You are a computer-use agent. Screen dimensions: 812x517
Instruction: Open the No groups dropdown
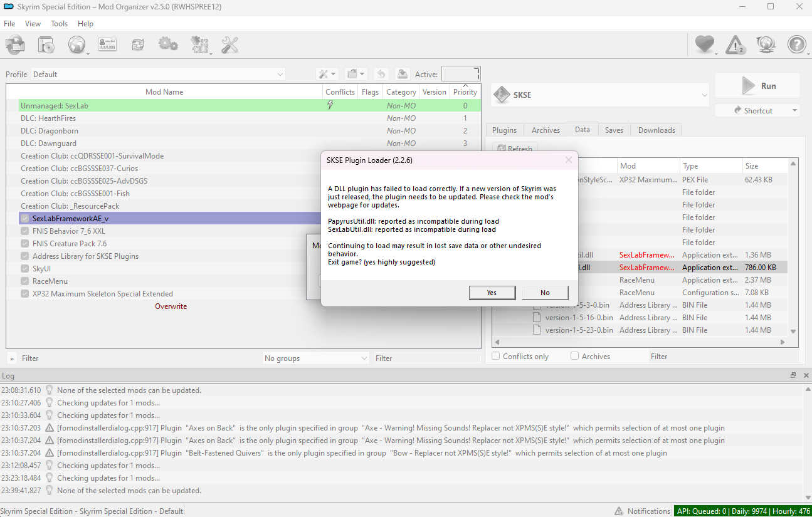(316, 358)
